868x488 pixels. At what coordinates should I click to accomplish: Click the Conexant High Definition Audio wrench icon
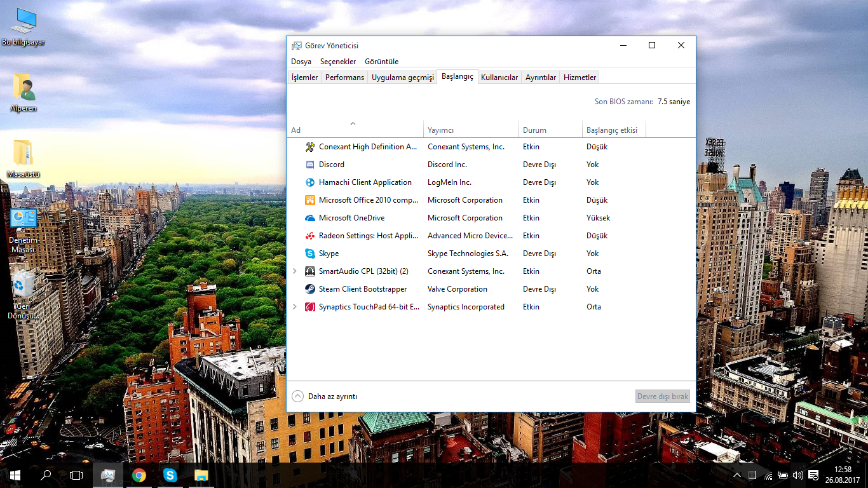310,147
